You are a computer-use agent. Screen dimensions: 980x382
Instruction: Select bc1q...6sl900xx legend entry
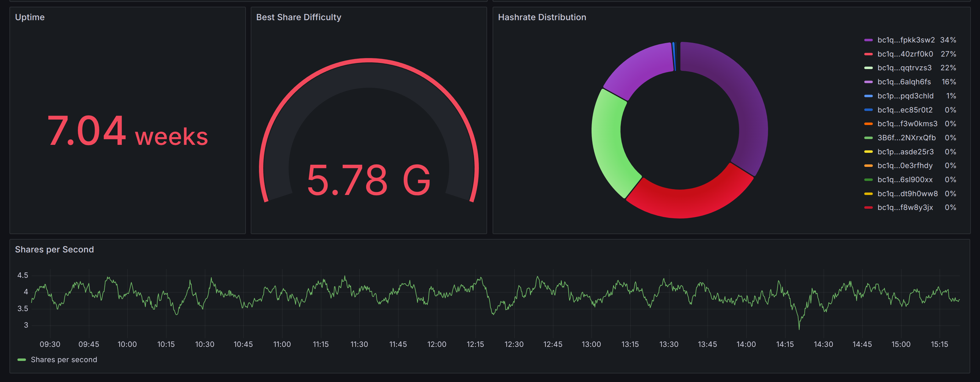pyautogui.click(x=905, y=180)
